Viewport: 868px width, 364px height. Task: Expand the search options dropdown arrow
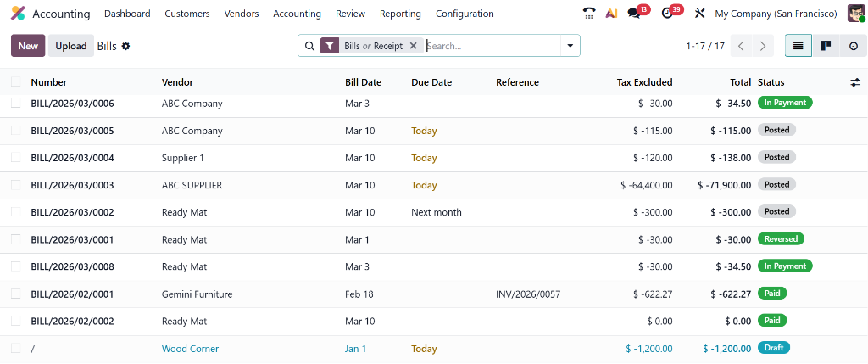[570, 46]
